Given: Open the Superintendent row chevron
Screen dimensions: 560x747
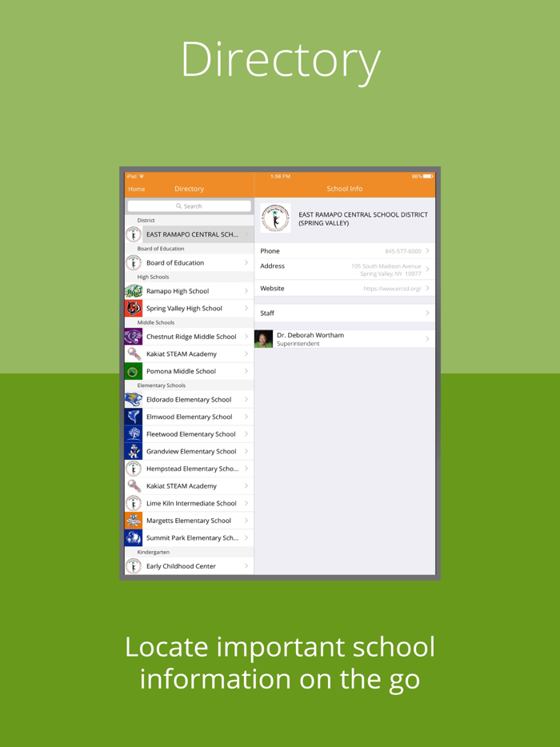Looking at the screenshot, I should [x=427, y=339].
